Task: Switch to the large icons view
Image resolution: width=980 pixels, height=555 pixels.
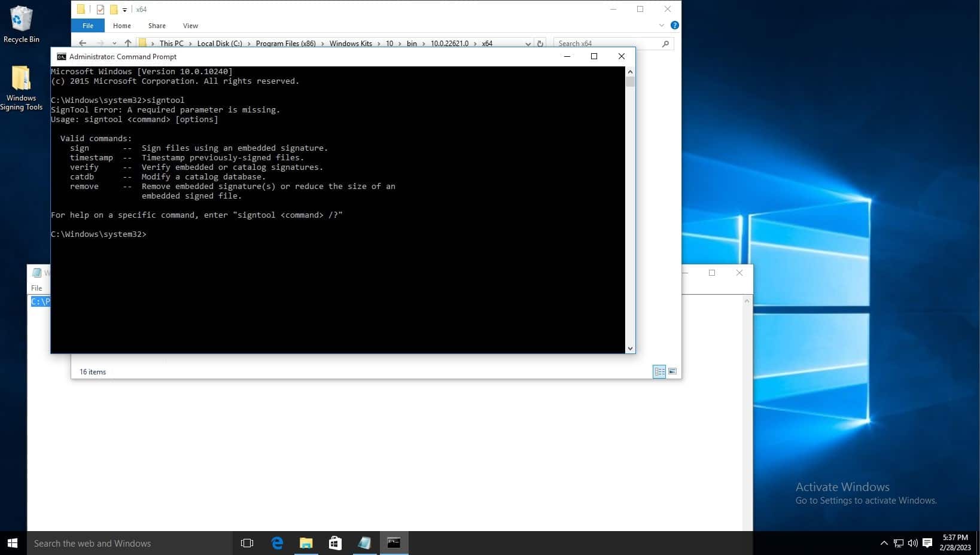Action: tap(672, 371)
